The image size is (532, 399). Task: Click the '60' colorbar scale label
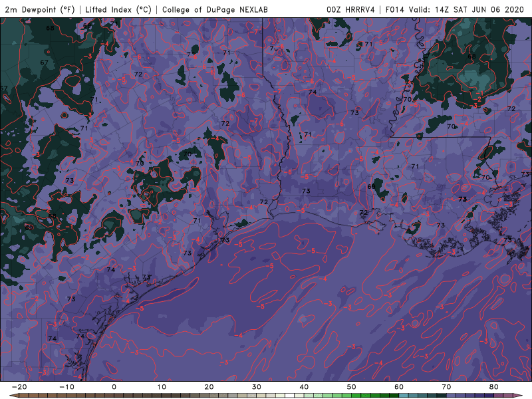[399, 387]
